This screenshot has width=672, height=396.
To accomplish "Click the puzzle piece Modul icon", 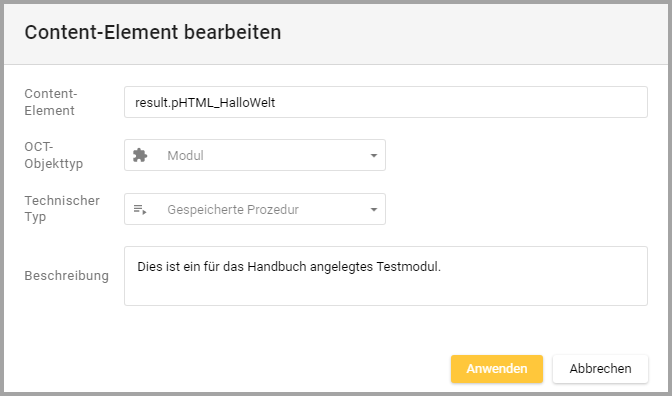I will click(x=140, y=155).
